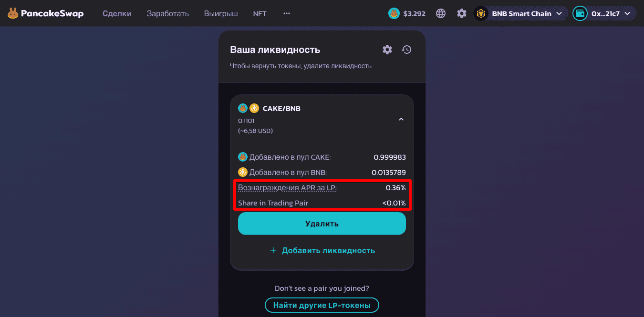The width and height of the screenshot is (644, 317).
Task: Click the CAKE price token icon
Action: (x=394, y=13)
